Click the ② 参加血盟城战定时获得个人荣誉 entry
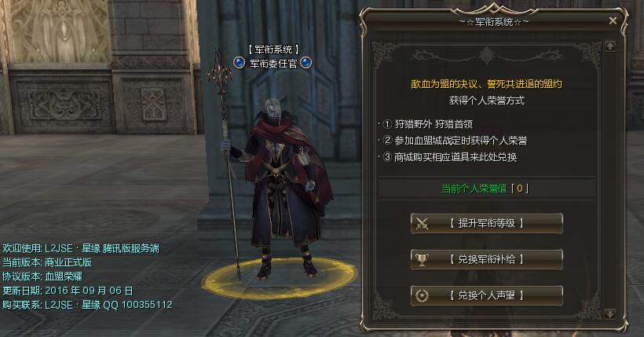644x337 pixels. (x=455, y=141)
